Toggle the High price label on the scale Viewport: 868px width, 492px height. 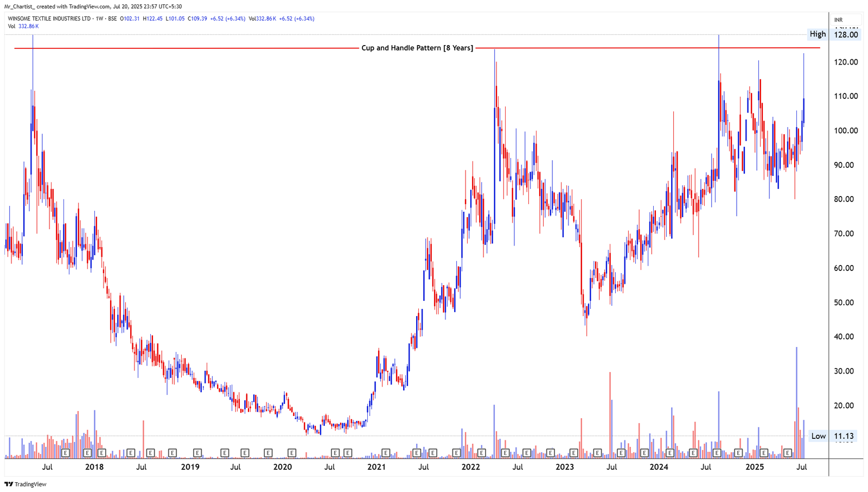(817, 34)
